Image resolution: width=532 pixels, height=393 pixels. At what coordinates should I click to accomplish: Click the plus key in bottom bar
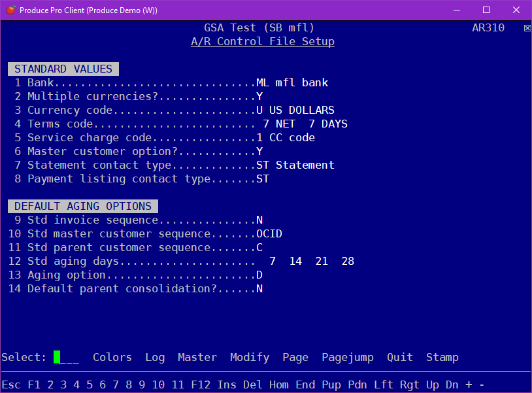point(469,384)
